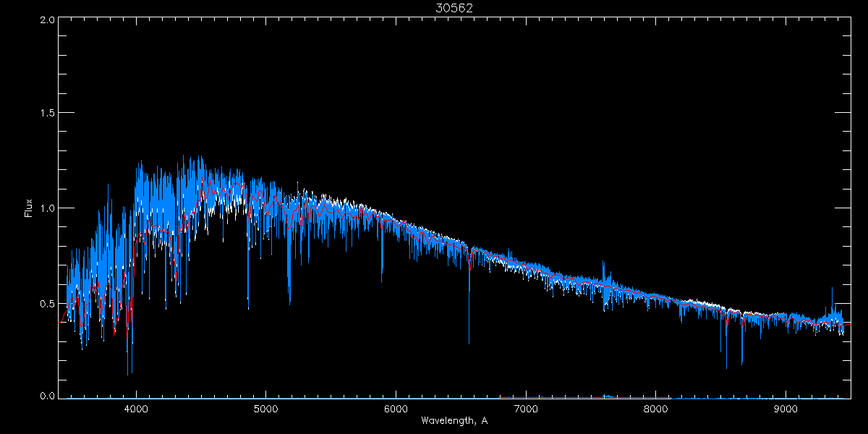Click the 2.0 y-axis tick label

click(46, 20)
